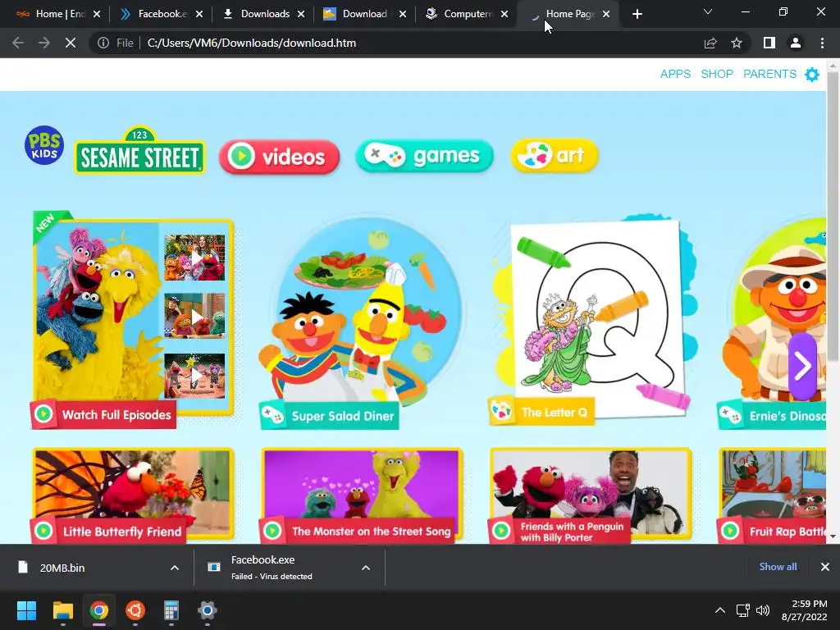Click Chrome icon in taskbar
This screenshot has width=840, height=630.
tap(98, 610)
